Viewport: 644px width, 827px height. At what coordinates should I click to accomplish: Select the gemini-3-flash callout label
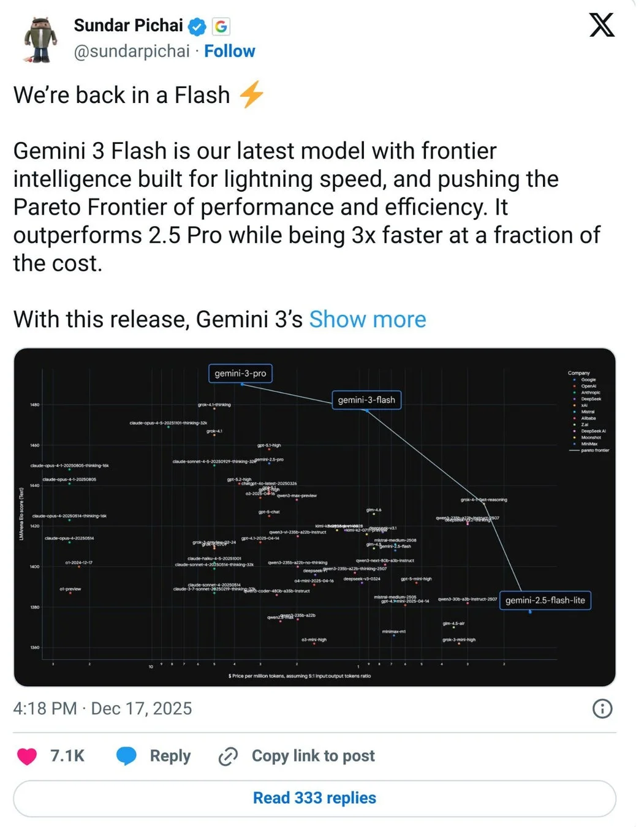(366, 399)
